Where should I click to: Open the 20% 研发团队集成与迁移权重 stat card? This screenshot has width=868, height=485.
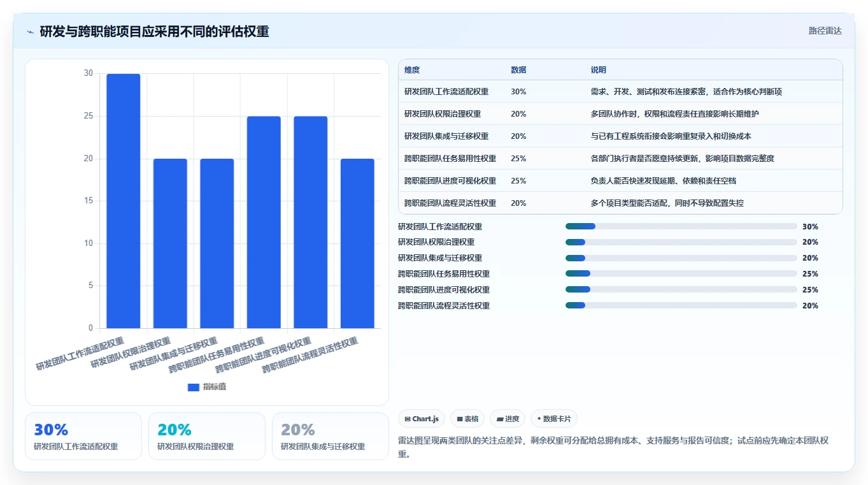pos(331,436)
